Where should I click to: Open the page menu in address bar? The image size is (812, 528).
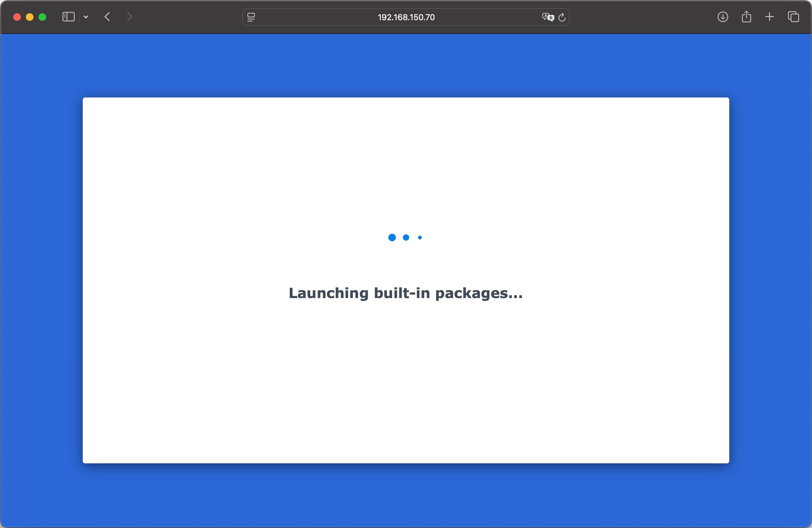point(251,17)
